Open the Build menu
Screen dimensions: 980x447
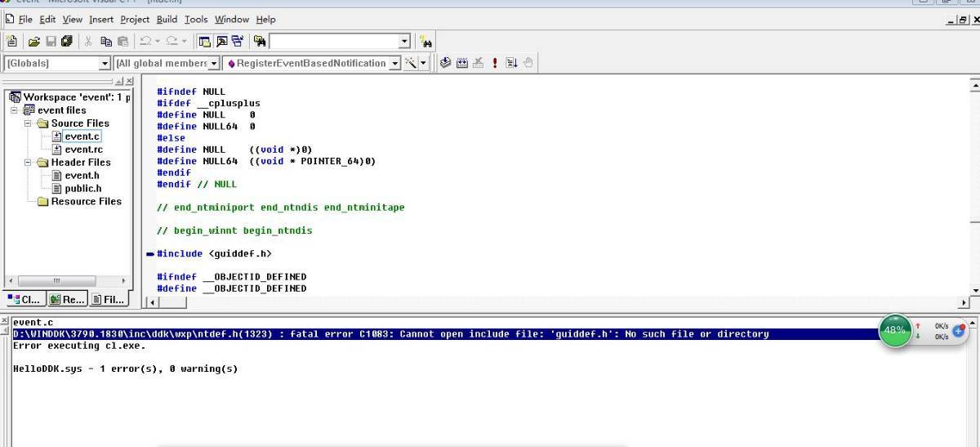point(167,19)
